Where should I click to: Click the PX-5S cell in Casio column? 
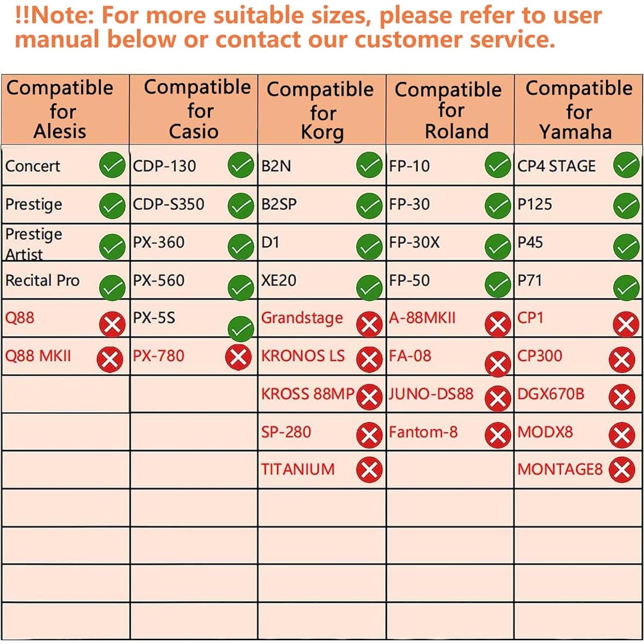(x=193, y=318)
